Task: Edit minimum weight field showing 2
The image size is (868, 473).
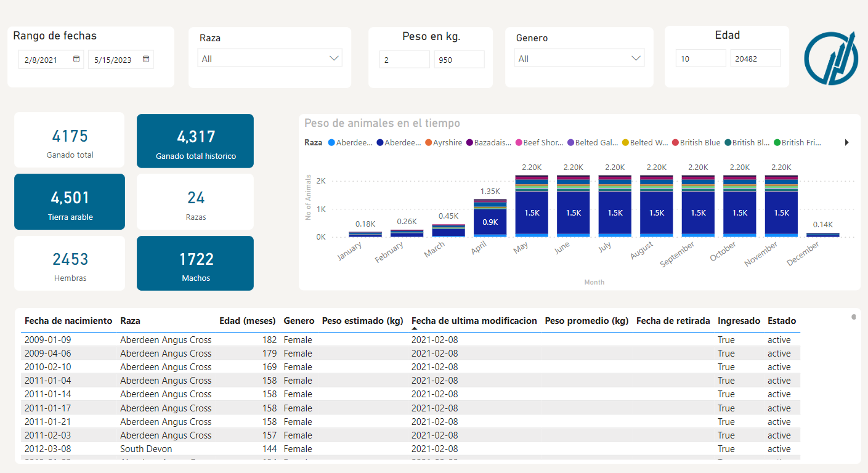Action: [x=404, y=59]
